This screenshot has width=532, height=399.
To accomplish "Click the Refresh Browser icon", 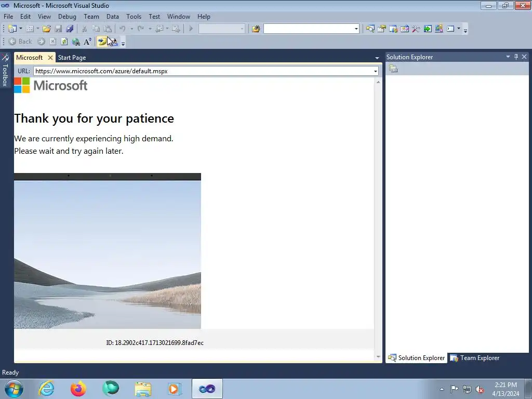I will [x=64, y=42].
